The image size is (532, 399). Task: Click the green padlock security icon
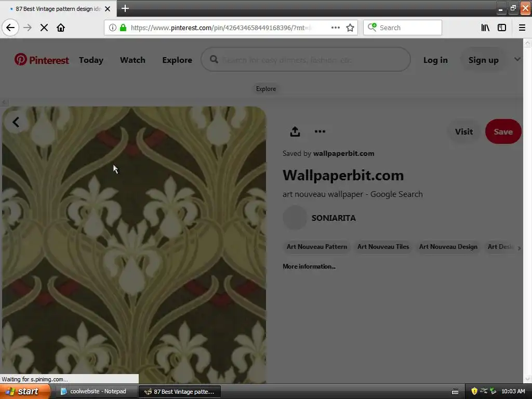tap(123, 28)
